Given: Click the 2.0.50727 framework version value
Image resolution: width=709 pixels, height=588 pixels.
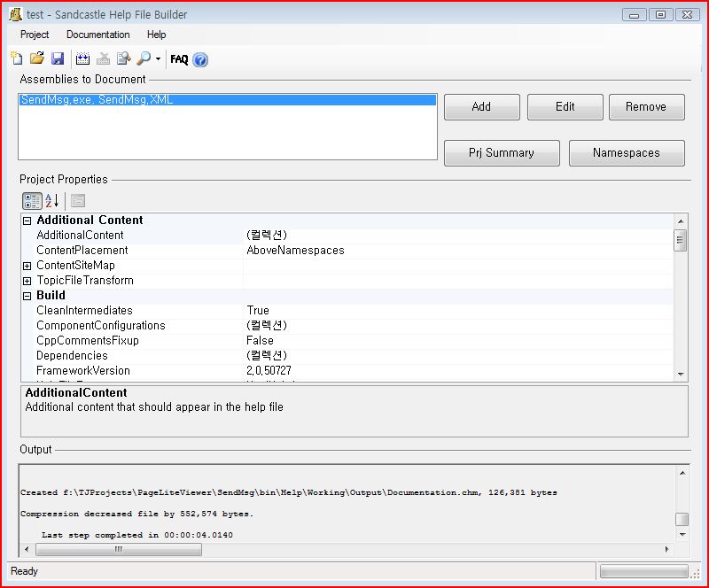Looking at the screenshot, I should 269,371.
